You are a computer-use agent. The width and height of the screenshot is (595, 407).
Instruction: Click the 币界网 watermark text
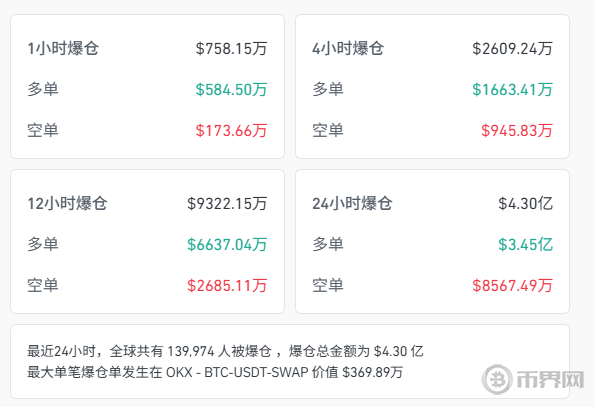click(550, 379)
